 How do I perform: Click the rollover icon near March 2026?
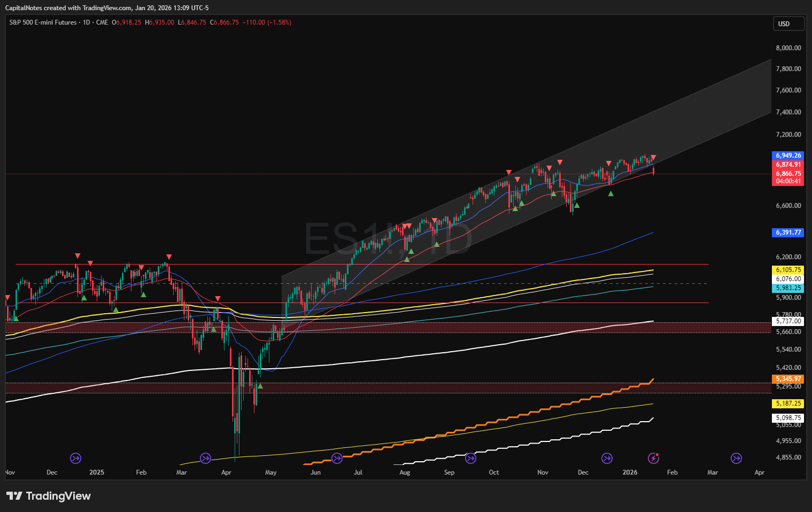coord(737,458)
